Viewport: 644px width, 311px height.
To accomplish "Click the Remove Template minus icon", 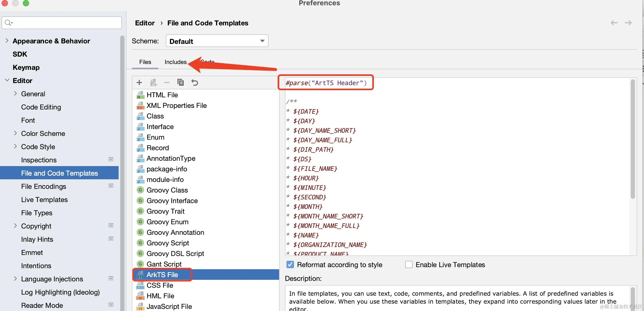I will pos(167,83).
